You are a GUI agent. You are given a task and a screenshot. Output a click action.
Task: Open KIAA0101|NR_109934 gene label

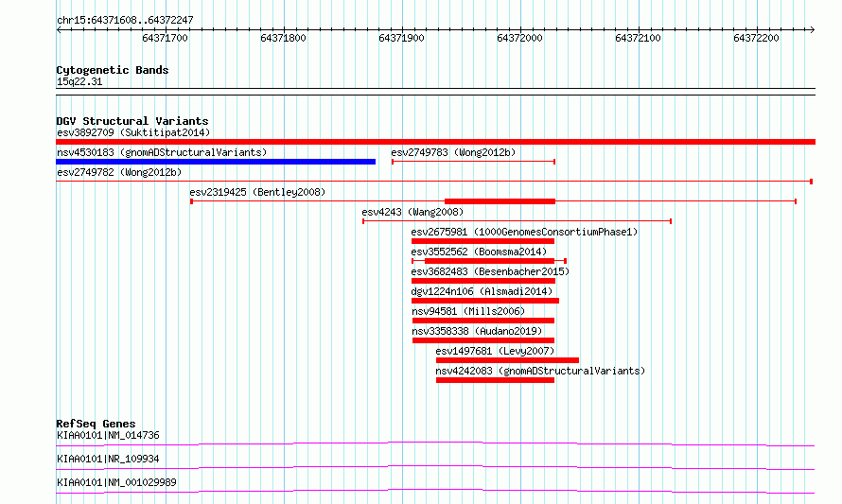coord(108,459)
